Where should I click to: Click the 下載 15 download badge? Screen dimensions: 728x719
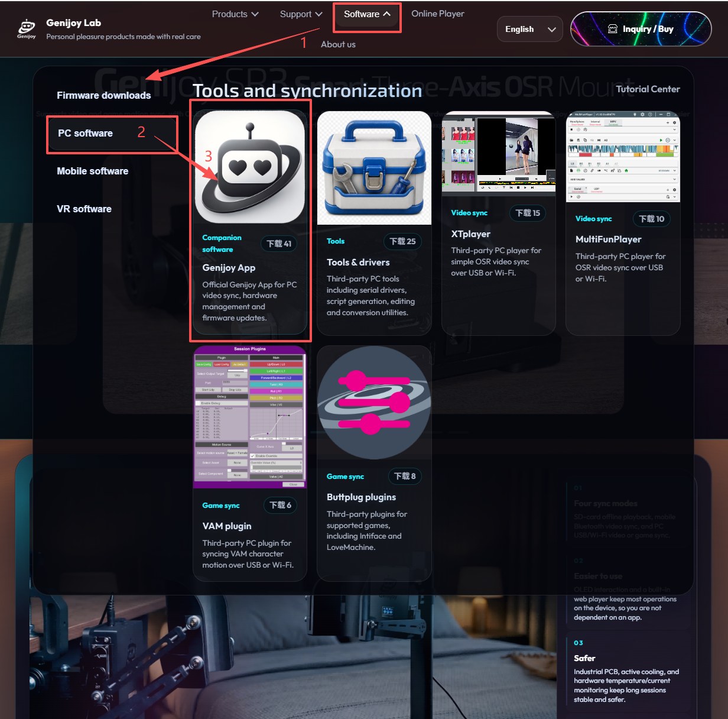(x=527, y=213)
